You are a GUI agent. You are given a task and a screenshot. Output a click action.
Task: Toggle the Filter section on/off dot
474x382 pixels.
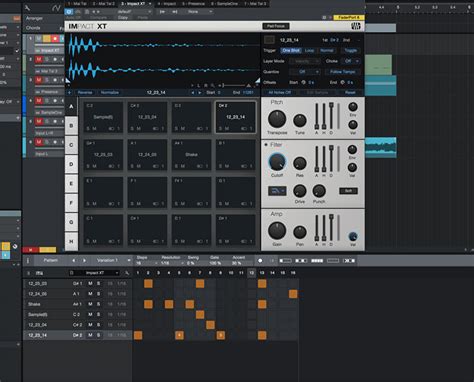click(x=266, y=145)
